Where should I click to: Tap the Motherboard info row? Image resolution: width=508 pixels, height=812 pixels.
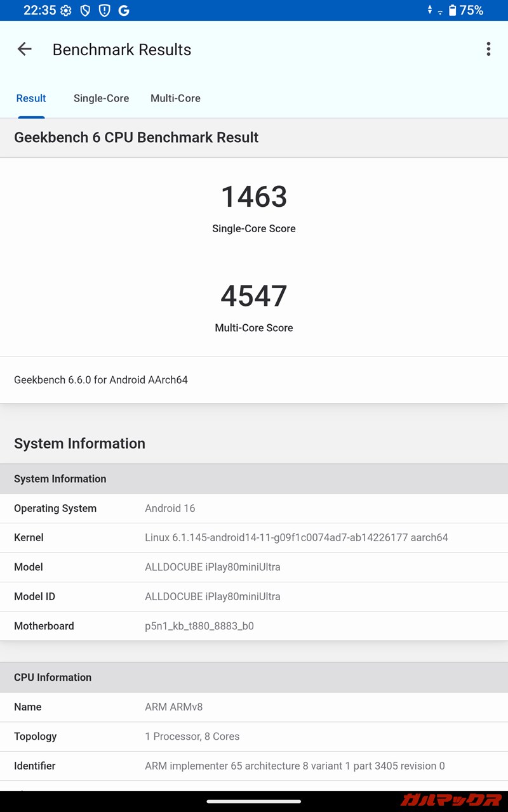254,625
